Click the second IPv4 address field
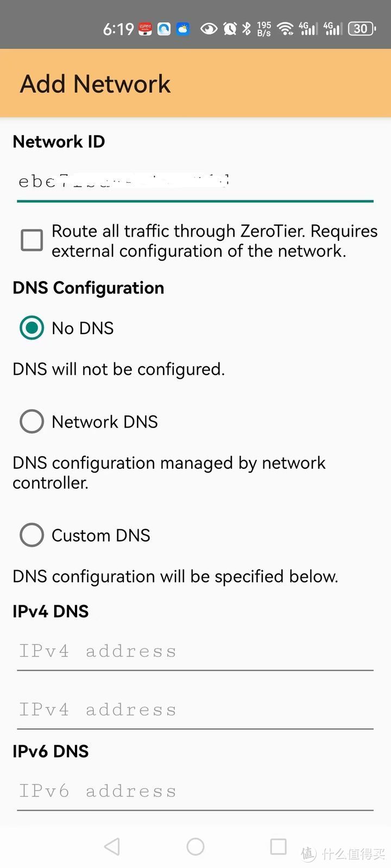391x868 pixels. point(195,709)
